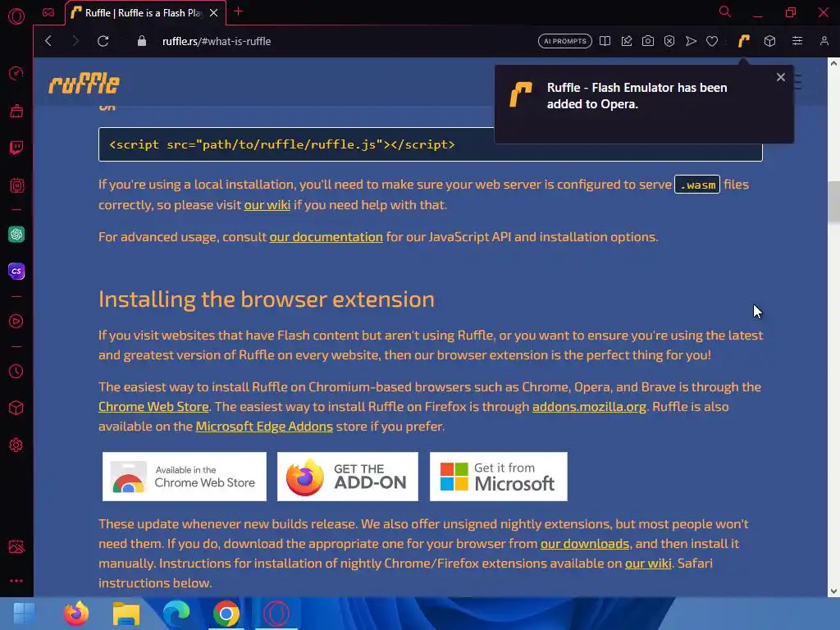Click Get it from Microsoft badge
The image size is (840, 630).
pyautogui.click(x=498, y=477)
